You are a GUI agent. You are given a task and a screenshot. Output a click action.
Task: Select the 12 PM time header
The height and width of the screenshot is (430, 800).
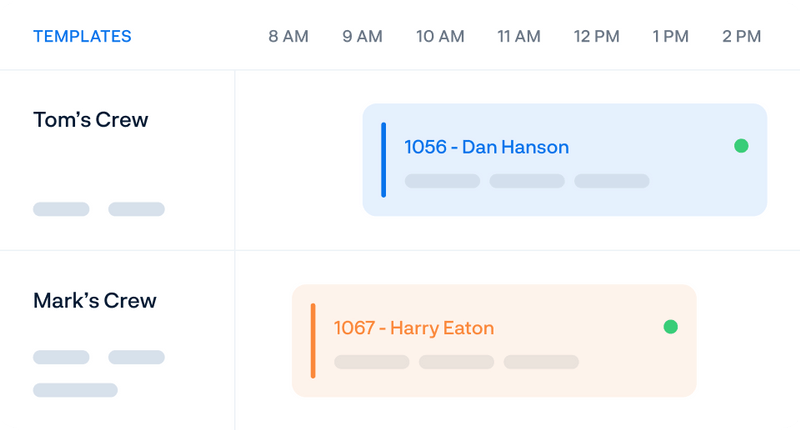(x=597, y=37)
